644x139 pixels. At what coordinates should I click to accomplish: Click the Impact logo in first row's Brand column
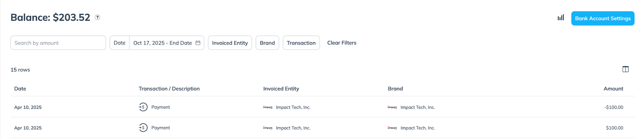click(392, 107)
